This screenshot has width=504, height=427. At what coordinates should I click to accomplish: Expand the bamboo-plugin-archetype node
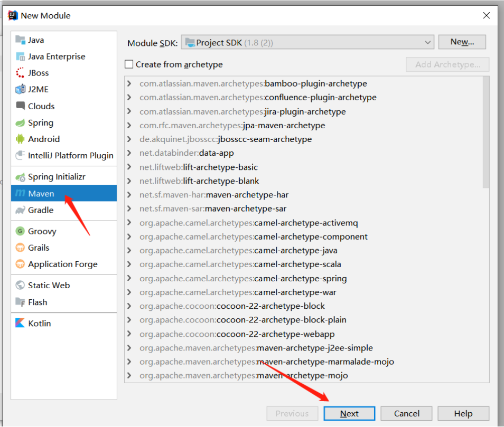click(x=129, y=83)
